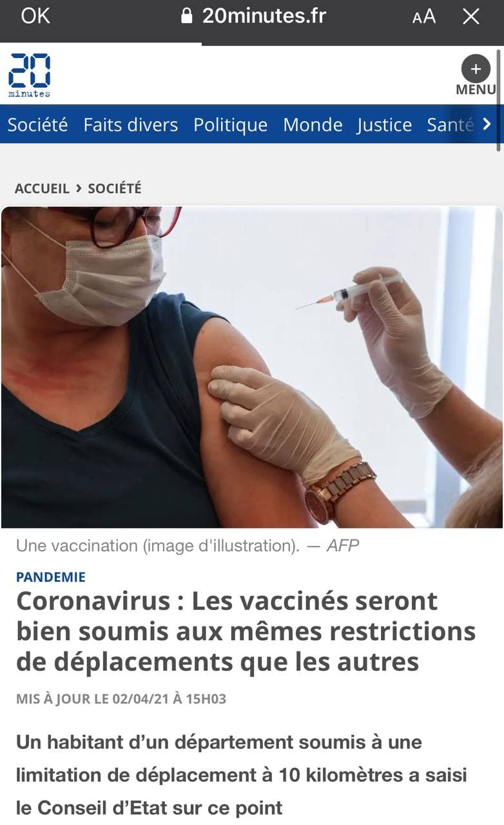Viewport: 504px width, 825px height.
Task: Click the SOCIÉTÉ breadcrumb link
Action: tap(115, 188)
